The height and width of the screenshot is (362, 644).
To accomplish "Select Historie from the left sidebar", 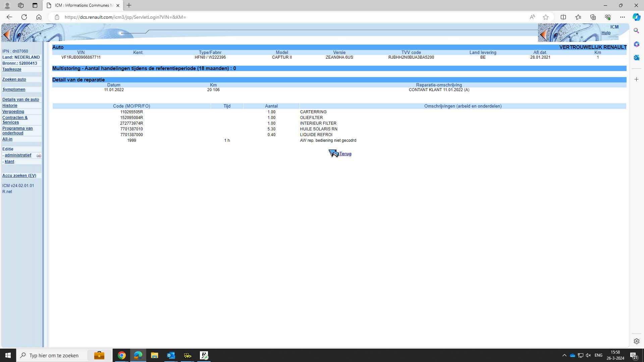I will pos(9,105).
